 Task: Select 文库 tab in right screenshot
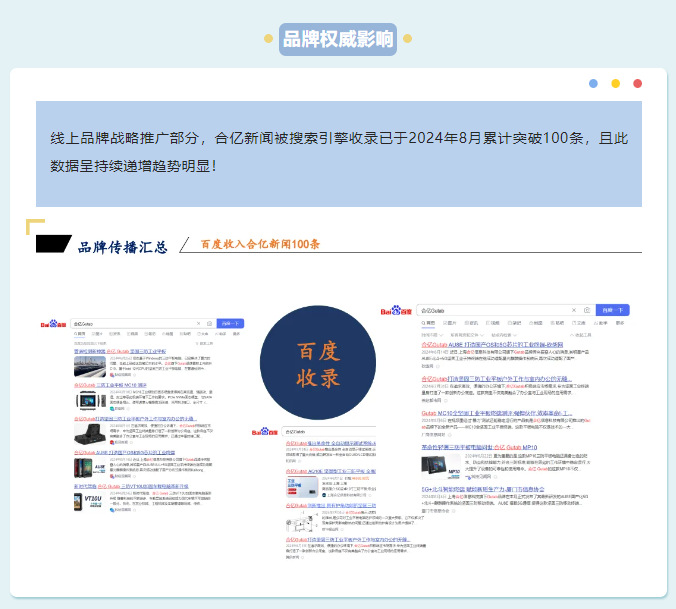(x=579, y=323)
